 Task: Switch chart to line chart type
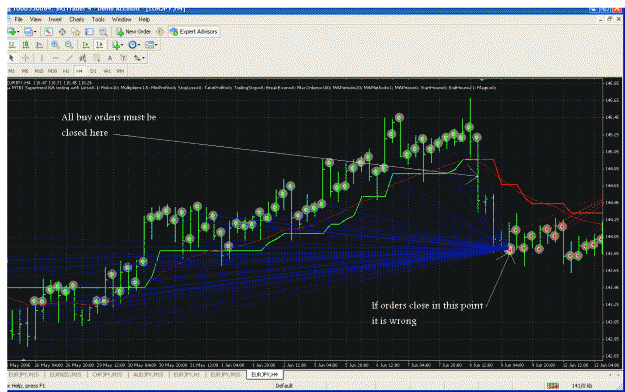coord(39,45)
